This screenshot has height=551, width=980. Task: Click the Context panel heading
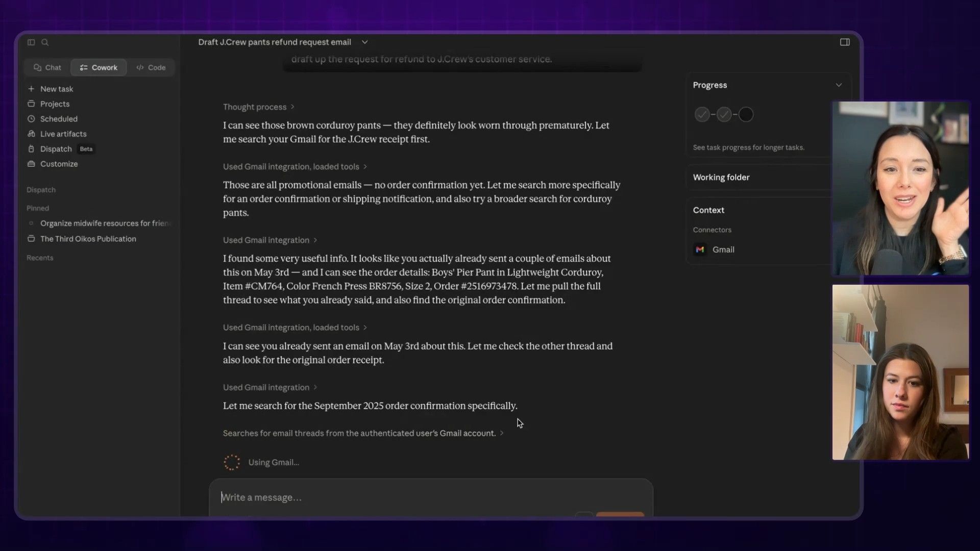tap(708, 210)
